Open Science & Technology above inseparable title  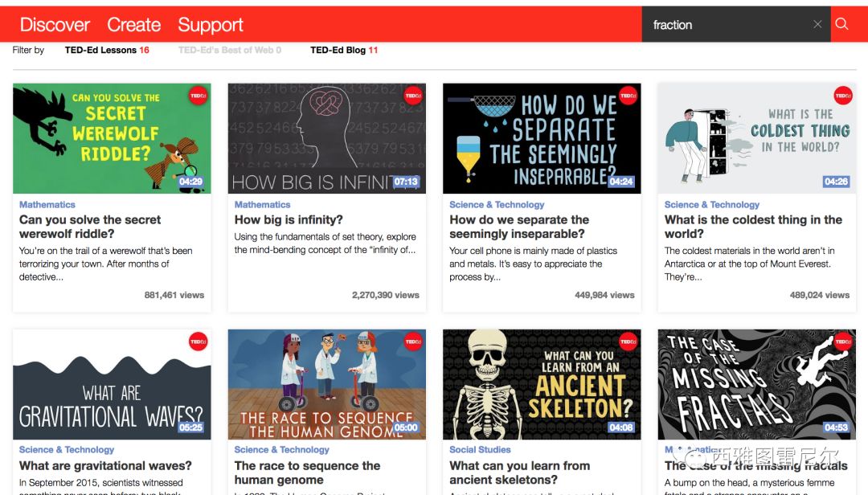click(x=497, y=205)
